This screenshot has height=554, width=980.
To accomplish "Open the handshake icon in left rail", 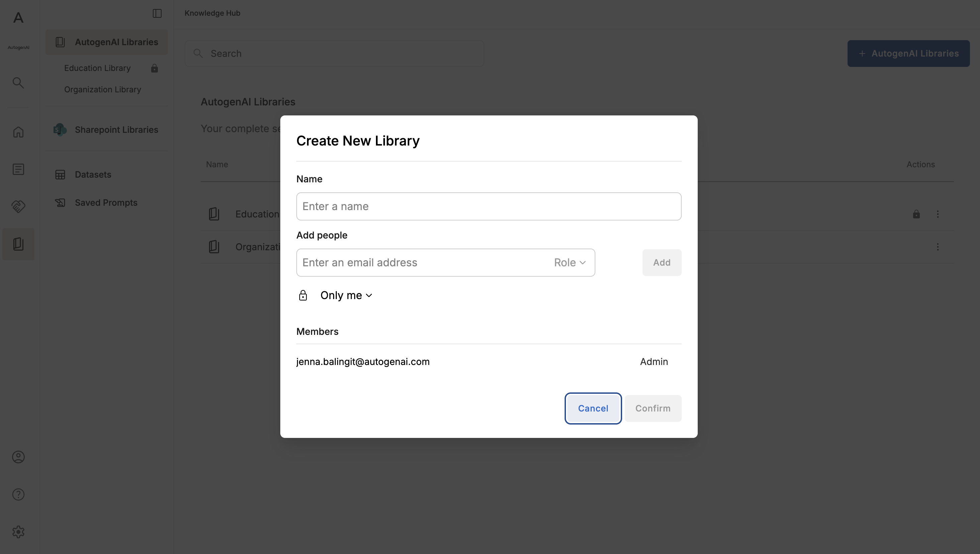I will pos(18,206).
